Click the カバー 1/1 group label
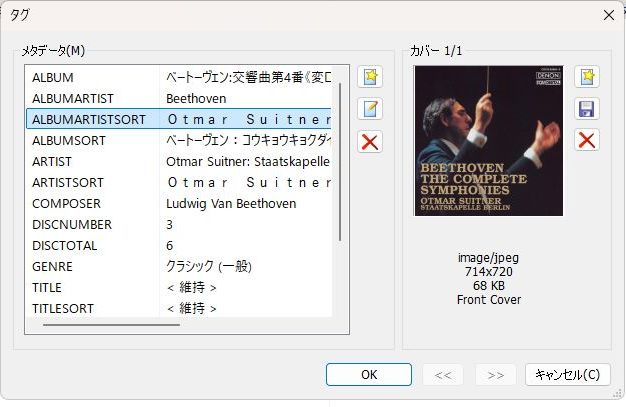The width and height of the screenshot is (626, 407). click(436, 51)
